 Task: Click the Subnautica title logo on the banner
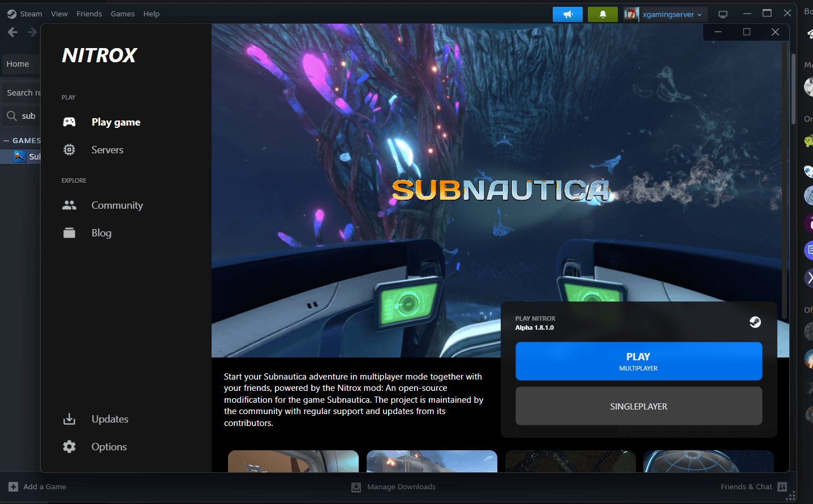click(x=501, y=190)
